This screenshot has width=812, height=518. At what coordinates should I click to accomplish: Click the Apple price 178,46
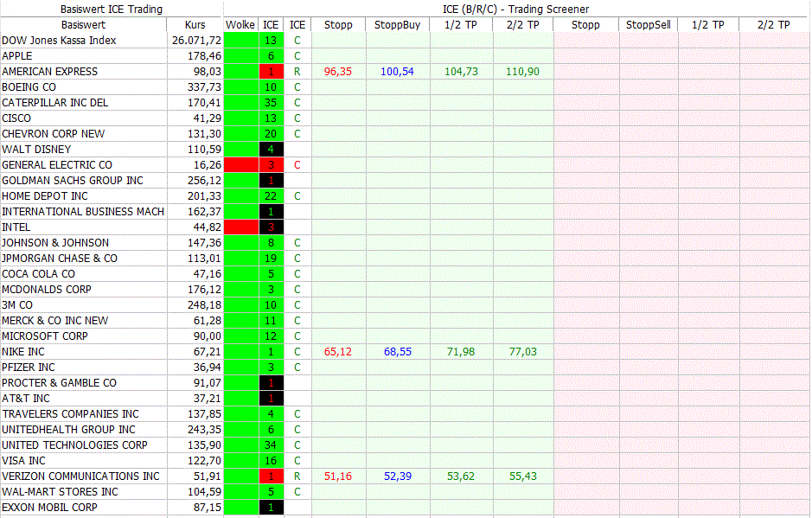(205, 56)
